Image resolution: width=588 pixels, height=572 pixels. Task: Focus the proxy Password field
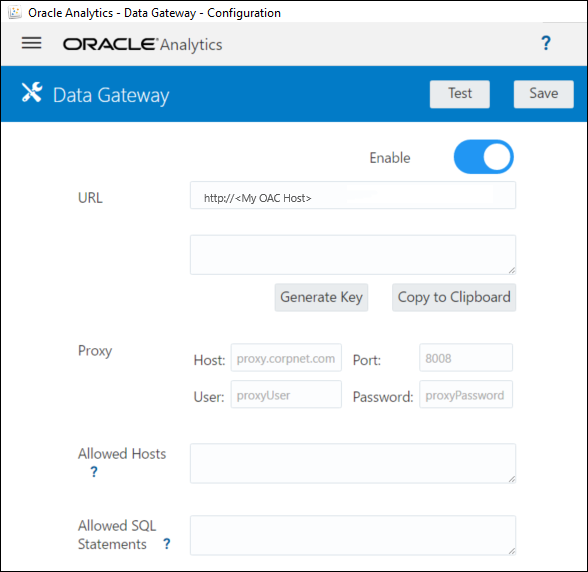point(466,394)
